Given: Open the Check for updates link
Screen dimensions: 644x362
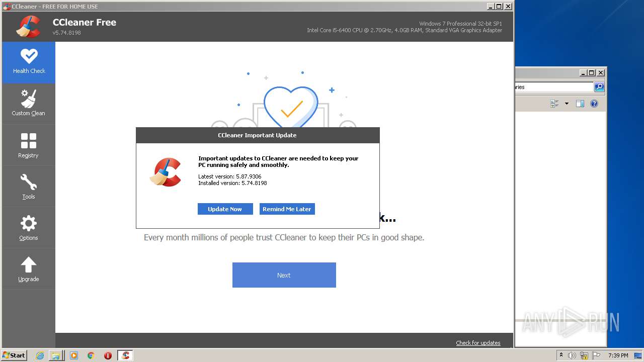Looking at the screenshot, I should point(478,343).
